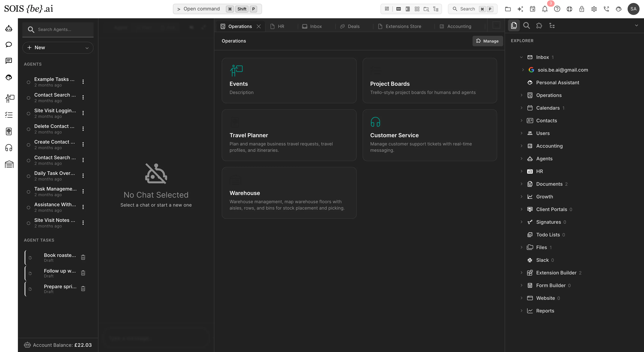The image size is (644, 352).
Task: Click the Explorer panel search magnifier icon
Action: point(526,26)
